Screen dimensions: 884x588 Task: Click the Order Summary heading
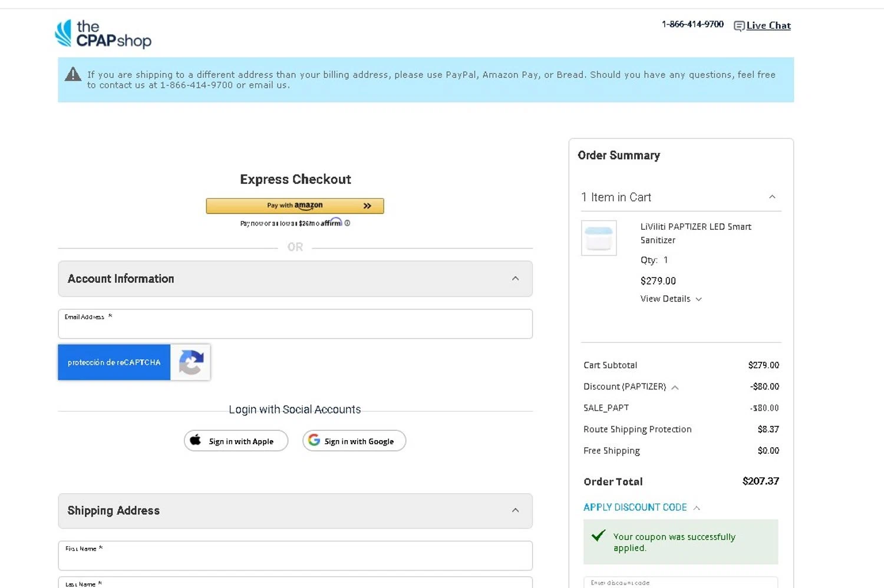coord(619,156)
